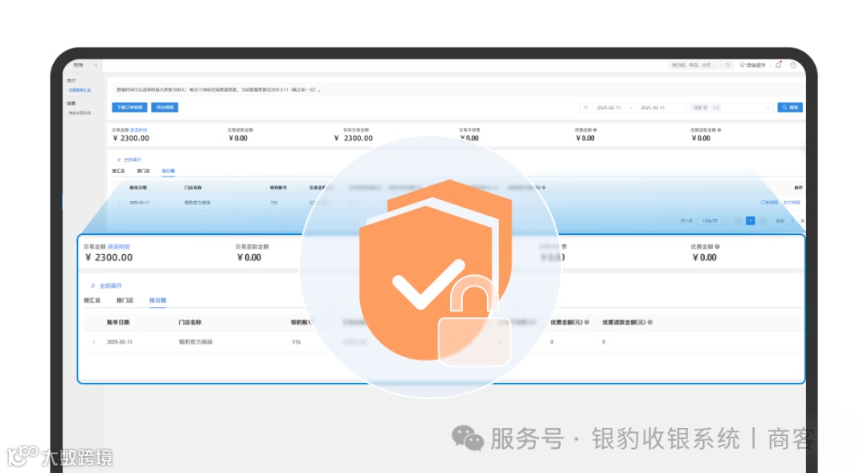Click the first blue button beside 导出明细
This screenshot has height=473, width=868.
click(x=129, y=108)
